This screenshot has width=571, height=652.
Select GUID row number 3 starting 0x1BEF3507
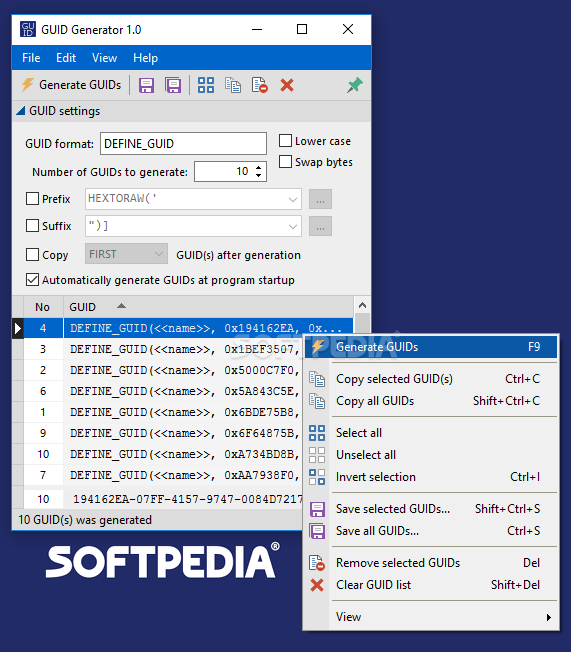click(x=162, y=349)
